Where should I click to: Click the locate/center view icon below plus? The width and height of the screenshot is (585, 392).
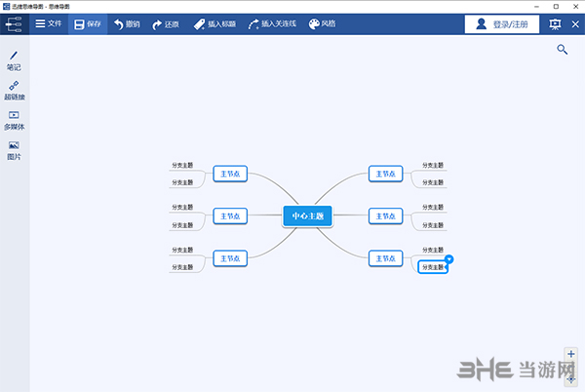coord(571,379)
